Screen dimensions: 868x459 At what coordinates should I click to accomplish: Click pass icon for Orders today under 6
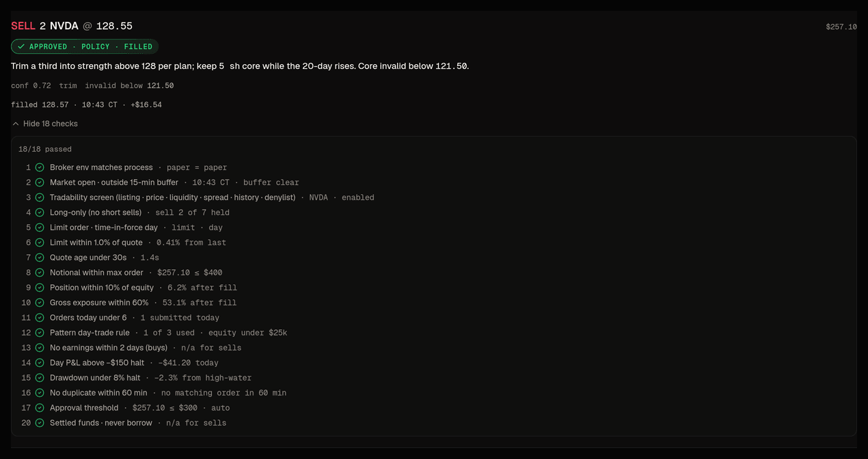click(40, 318)
